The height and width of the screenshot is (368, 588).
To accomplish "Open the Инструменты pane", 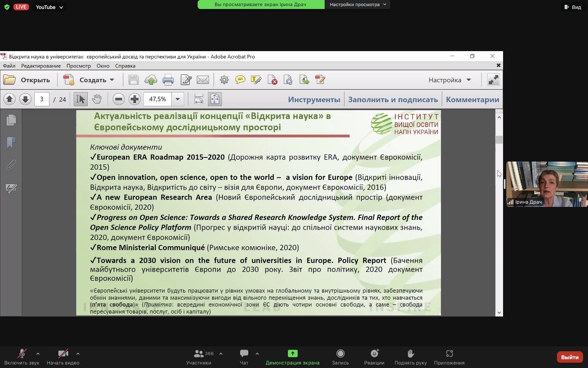I will coord(314,99).
